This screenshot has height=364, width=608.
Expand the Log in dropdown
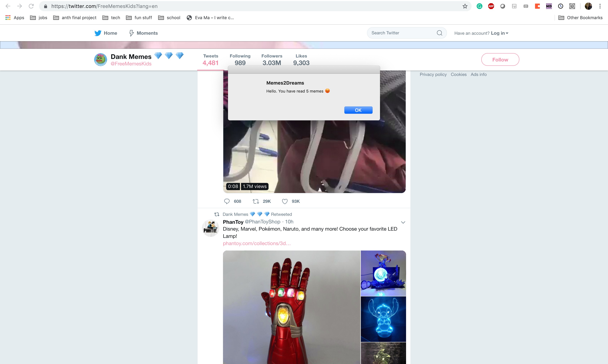coord(499,33)
